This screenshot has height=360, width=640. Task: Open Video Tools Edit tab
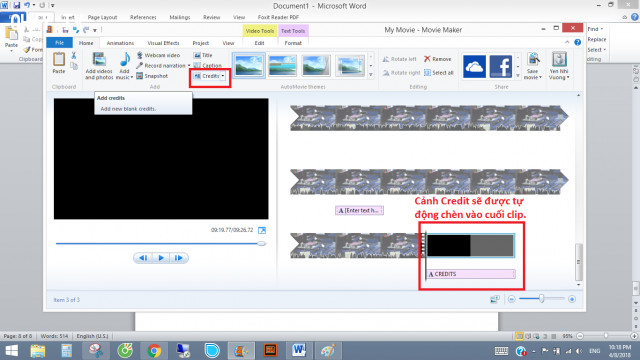(x=260, y=43)
